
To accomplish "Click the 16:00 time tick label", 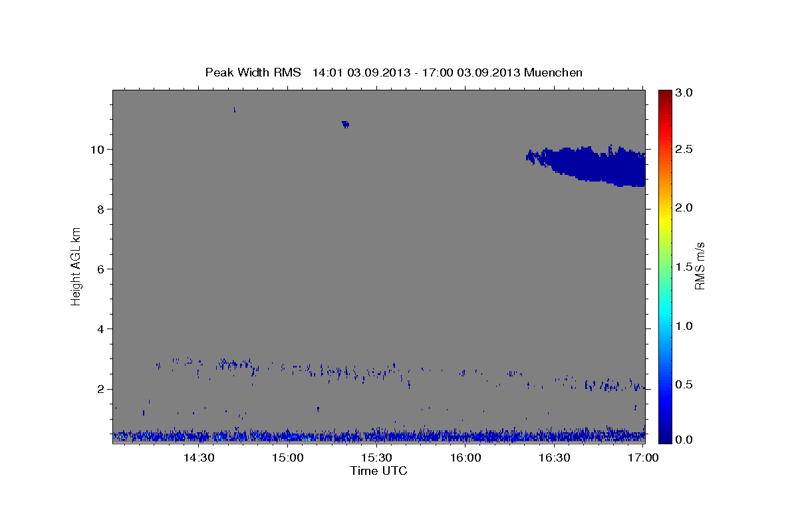I will (465, 458).
